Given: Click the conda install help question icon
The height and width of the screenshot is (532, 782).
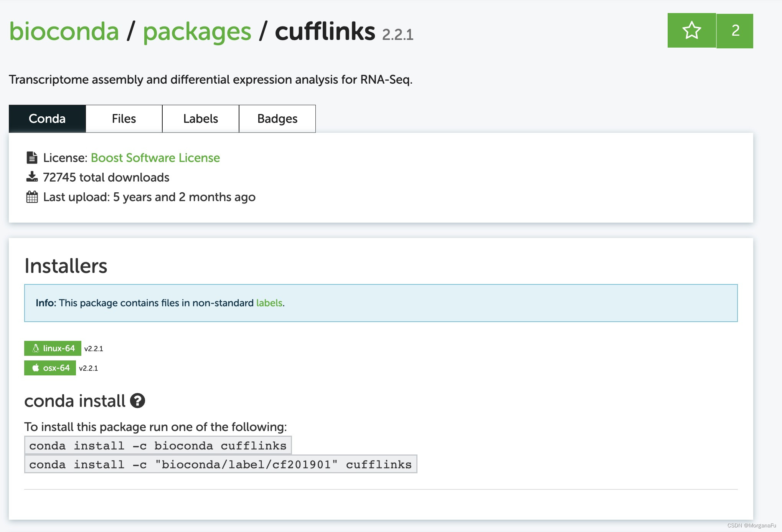Looking at the screenshot, I should [137, 401].
